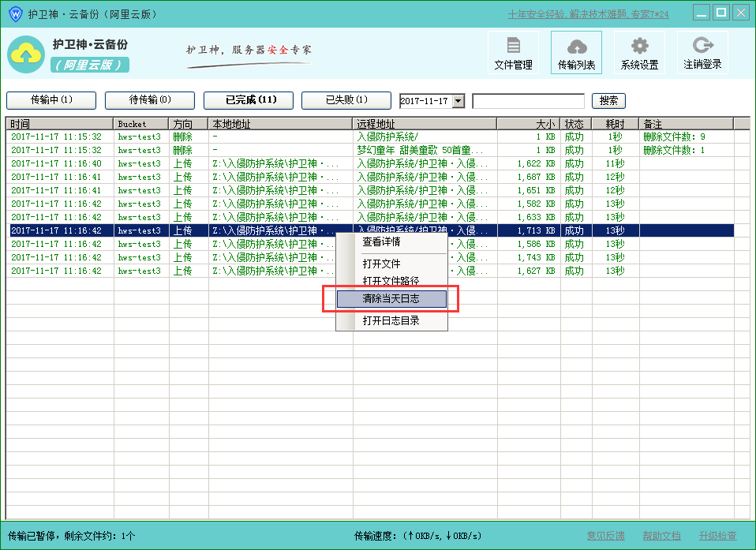
Task: Choose 清除当天日志 from context menu
Action: [x=391, y=299]
